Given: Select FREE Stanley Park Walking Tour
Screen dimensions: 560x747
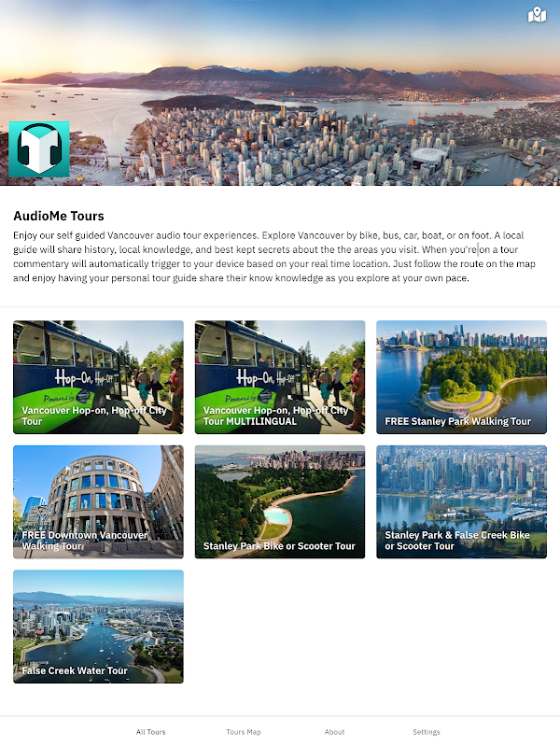Looking at the screenshot, I should click(x=461, y=377).
